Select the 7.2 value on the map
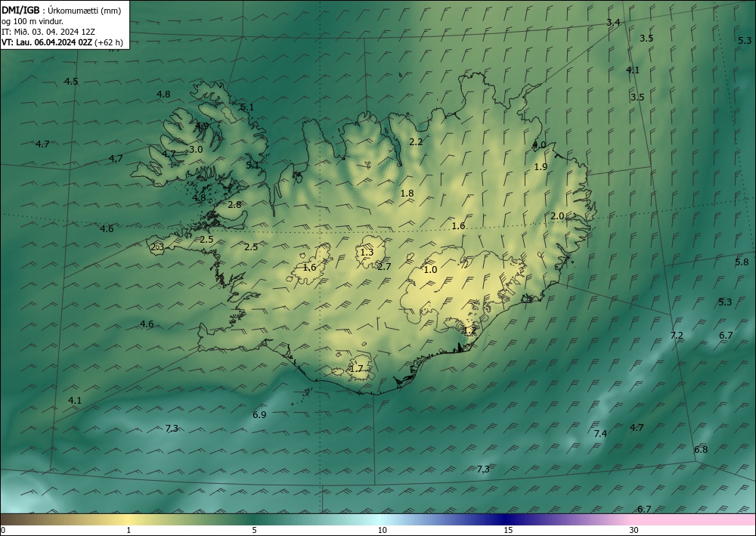Screen dimensions: 756x536 tap(677, 335)
